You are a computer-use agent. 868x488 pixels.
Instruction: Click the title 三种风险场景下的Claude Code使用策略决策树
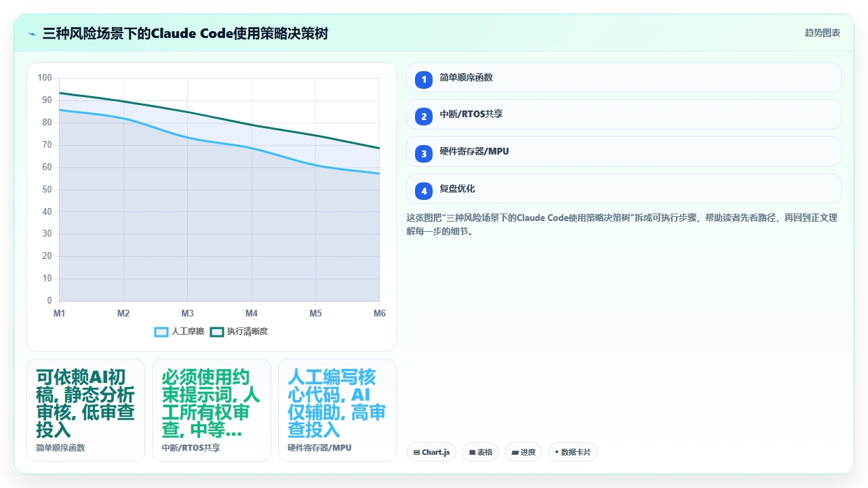pos(185,33)
